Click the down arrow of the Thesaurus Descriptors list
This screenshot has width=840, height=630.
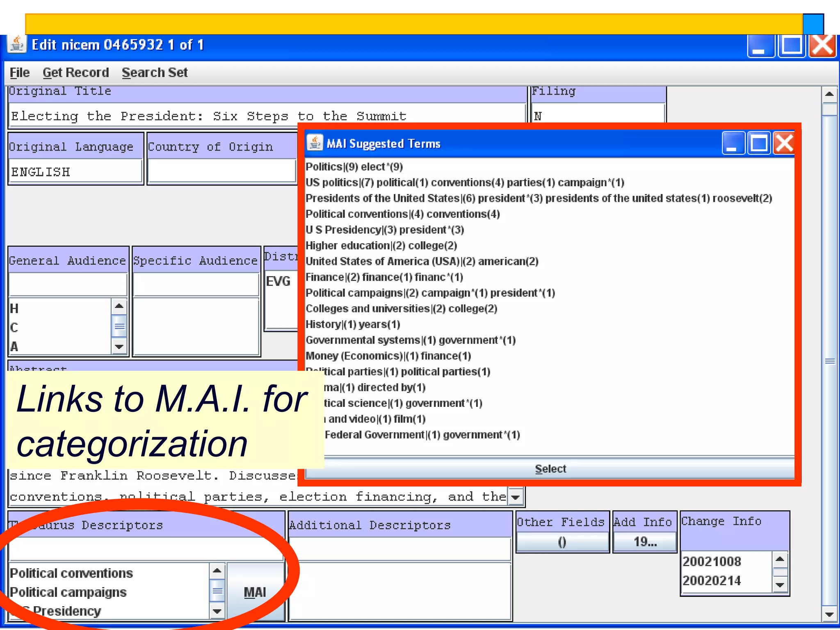(x=217, y=612)
